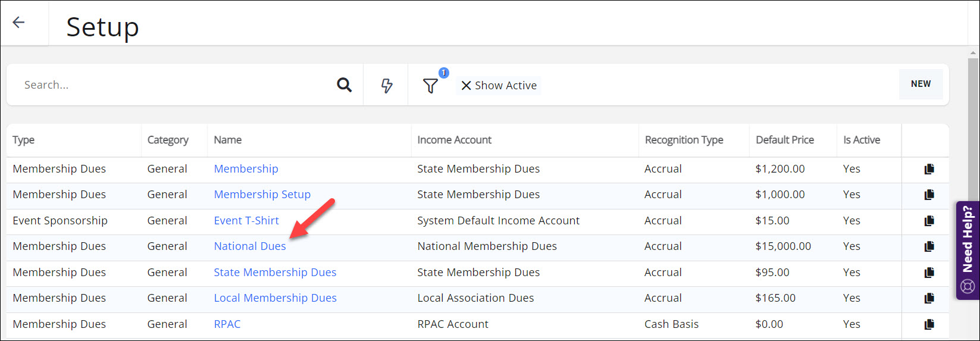This screenshot has width=980, height=341.
Task: Open the Membership Setup item
Action: click(x=262, y=195)
